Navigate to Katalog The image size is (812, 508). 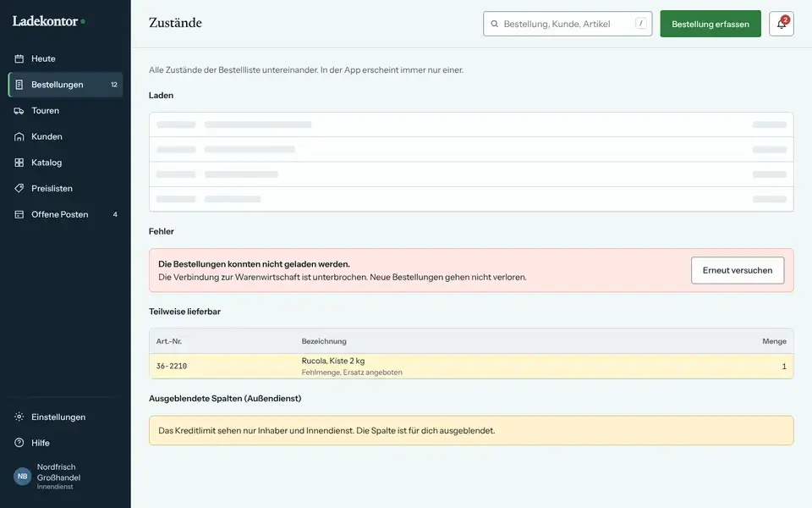pyautogui.click(x=65, y=163)
